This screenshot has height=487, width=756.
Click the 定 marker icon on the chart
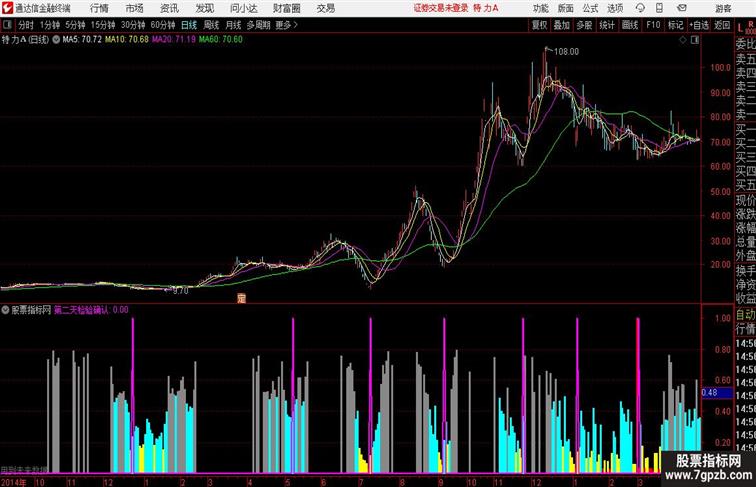(x=241, y=298)
